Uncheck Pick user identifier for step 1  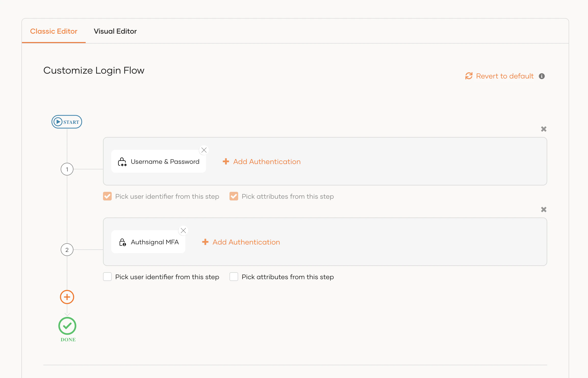pyautogui.click(x=107, y=196)
